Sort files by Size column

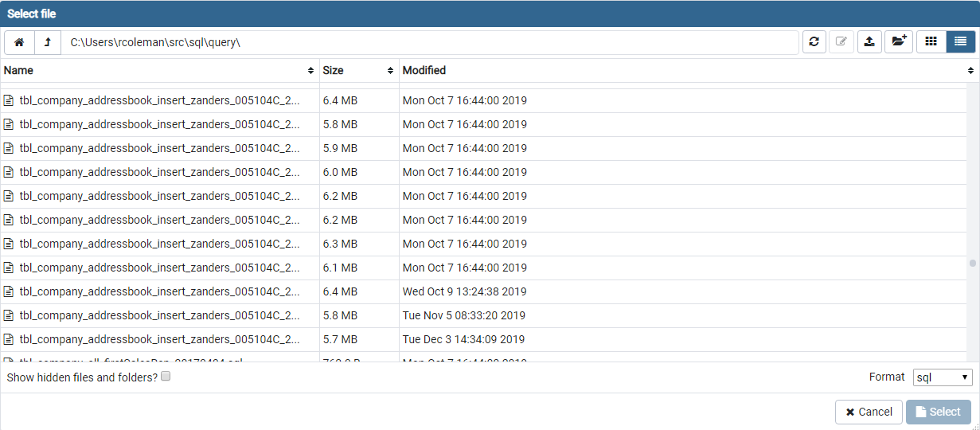click(x=358, y=71)
